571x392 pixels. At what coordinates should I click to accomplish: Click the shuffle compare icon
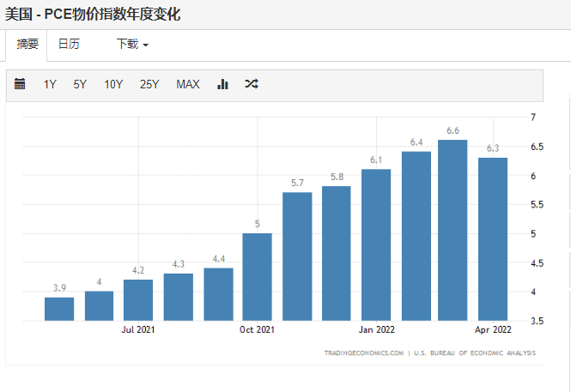(x=252, y=84)
